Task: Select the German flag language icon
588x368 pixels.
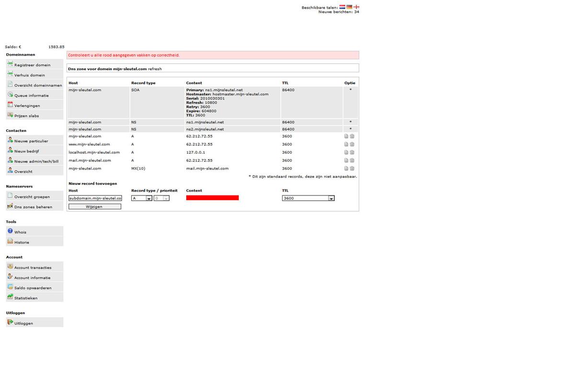Action: point(349,7)
